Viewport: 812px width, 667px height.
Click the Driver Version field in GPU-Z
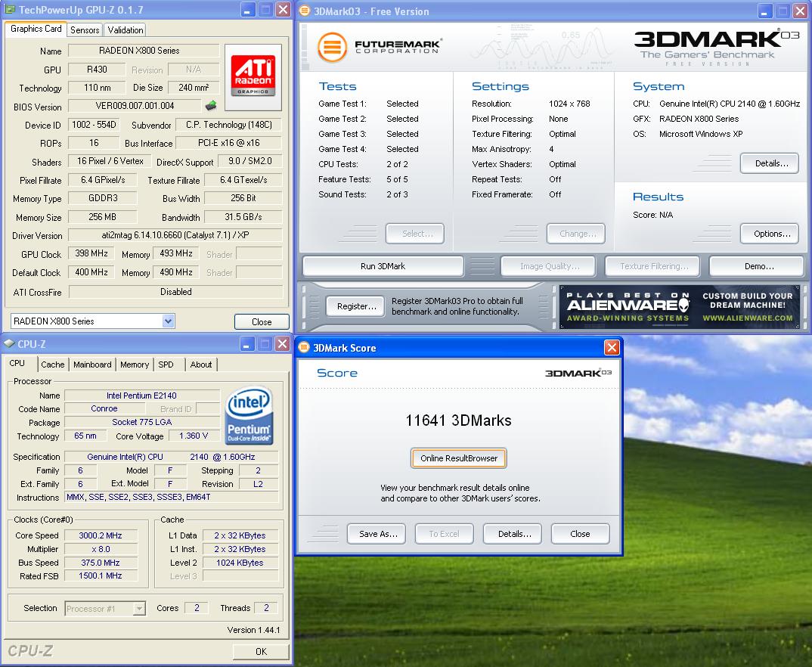point(175,235)
